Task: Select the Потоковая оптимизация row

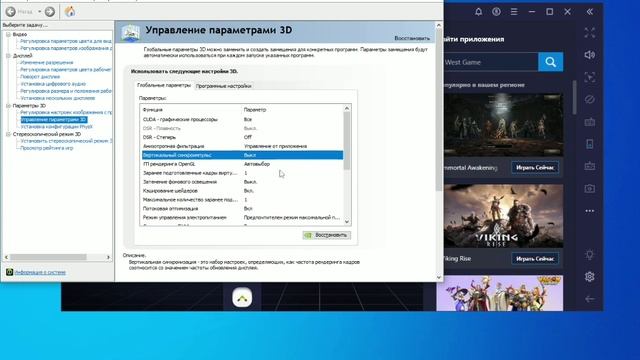Action: (242, 209)
